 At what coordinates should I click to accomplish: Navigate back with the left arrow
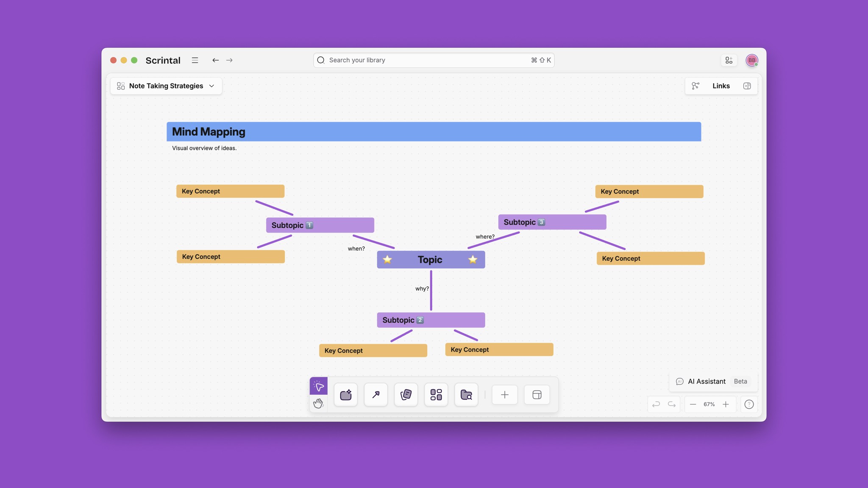215,60
